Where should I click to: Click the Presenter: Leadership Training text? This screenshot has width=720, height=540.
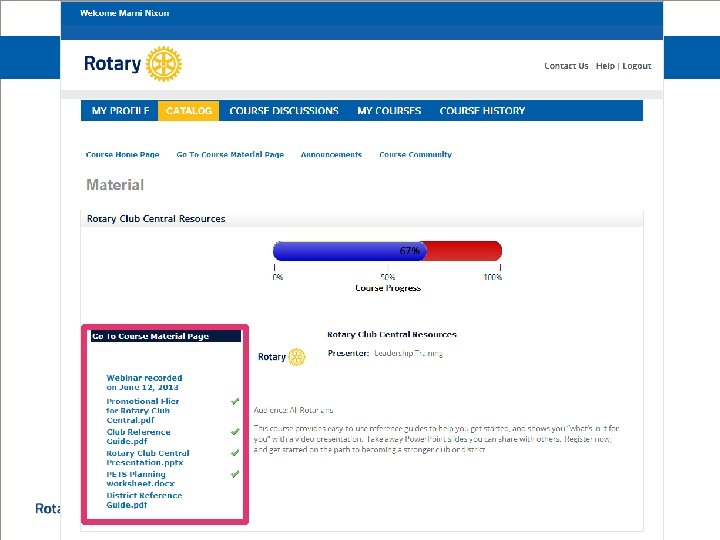385,353
